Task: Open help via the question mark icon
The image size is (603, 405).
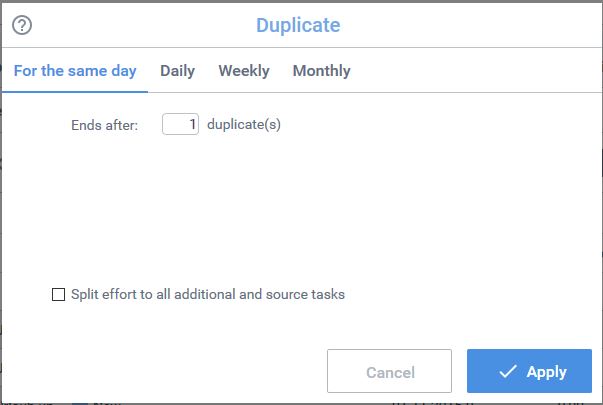Action: pos(22,25)
